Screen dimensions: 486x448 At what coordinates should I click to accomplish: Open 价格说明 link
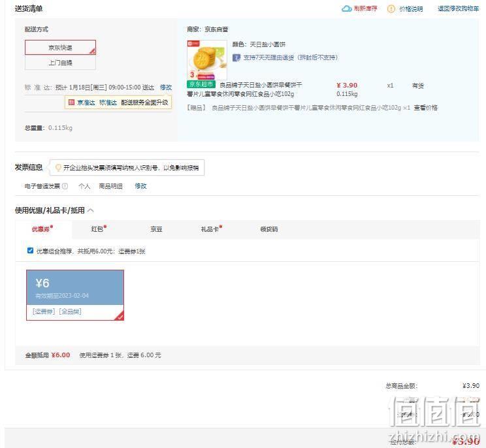pos(411,9)
